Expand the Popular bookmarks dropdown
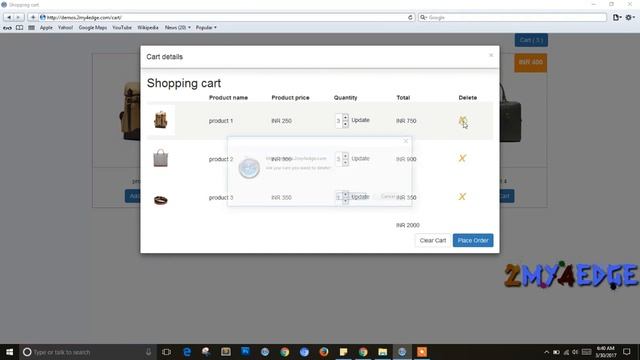Viewport: 640px width, 360px height. click(206, 28)
